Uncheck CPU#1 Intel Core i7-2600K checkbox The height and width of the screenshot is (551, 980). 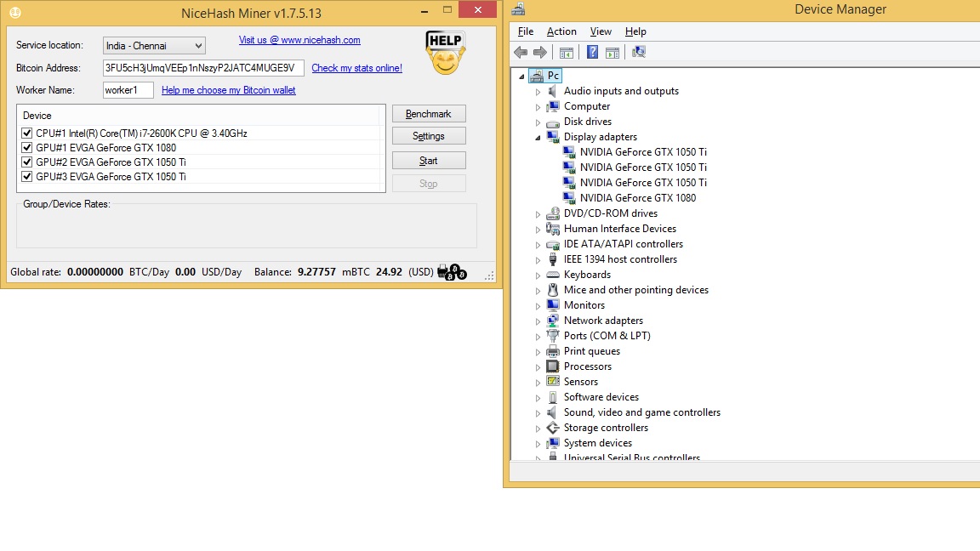pyautogui.click(x=27, y=133)
